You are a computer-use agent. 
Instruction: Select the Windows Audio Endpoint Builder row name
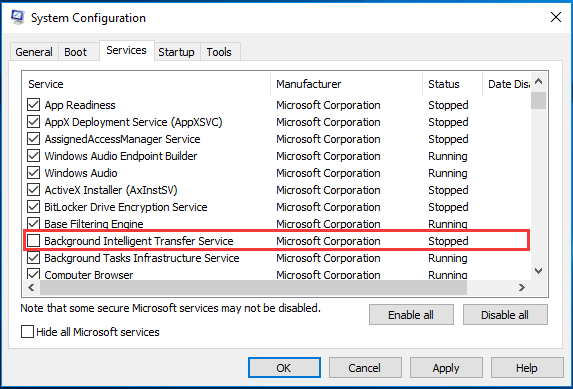tap(121, 156)
